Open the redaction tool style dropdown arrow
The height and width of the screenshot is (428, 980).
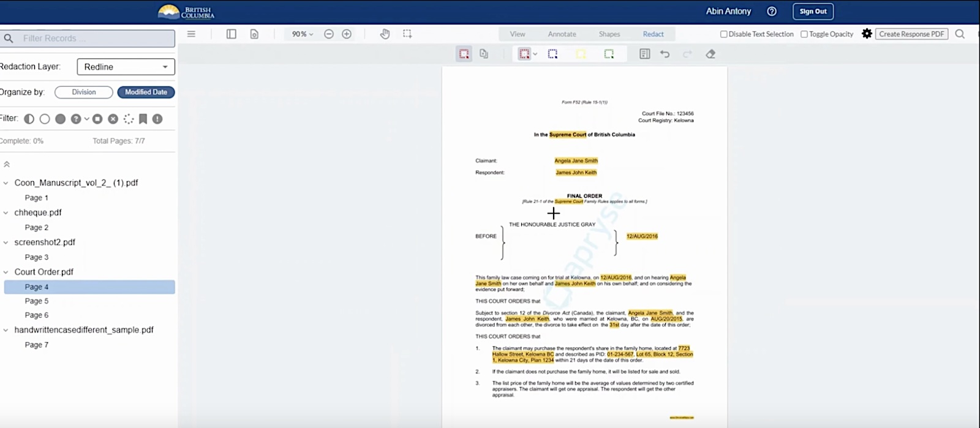535,54
